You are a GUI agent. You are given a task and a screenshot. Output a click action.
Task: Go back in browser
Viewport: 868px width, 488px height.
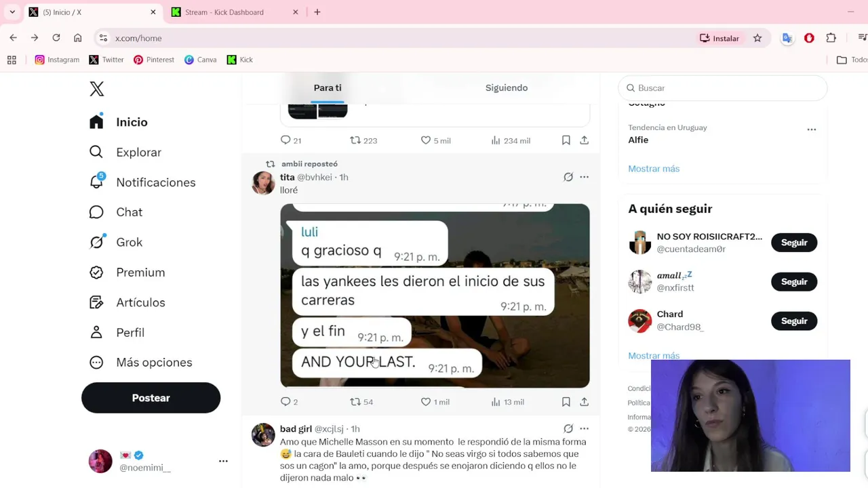coord(14,38)
